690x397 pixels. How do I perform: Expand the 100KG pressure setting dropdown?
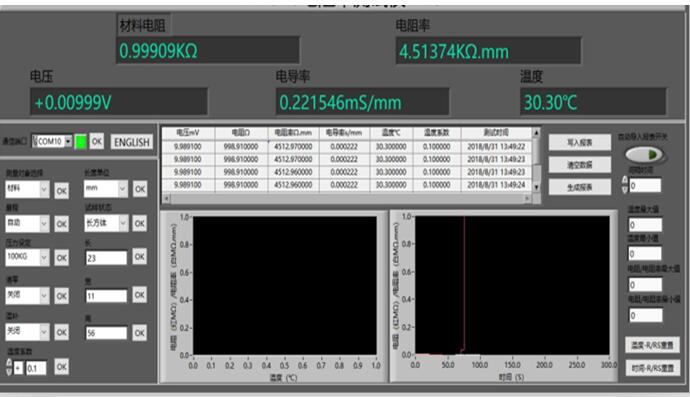(44, 257)
